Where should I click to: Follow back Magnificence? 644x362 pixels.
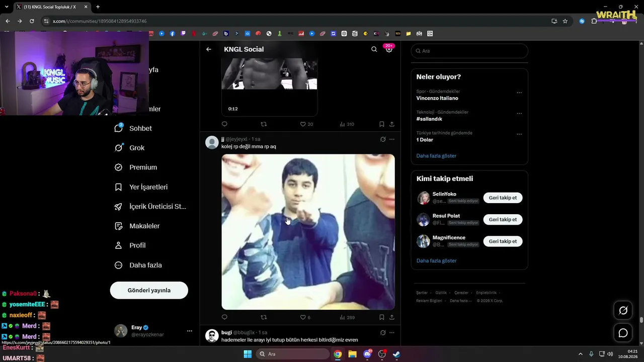point(503,241)
